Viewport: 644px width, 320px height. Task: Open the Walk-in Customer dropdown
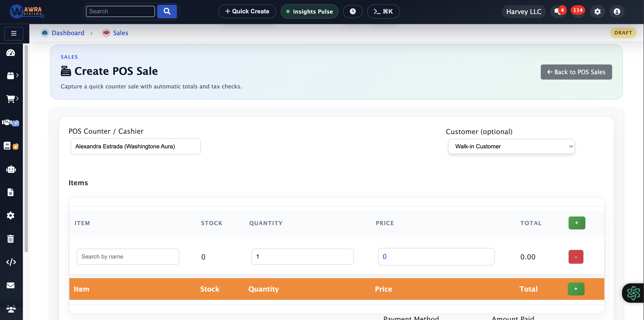pos(511,146)
